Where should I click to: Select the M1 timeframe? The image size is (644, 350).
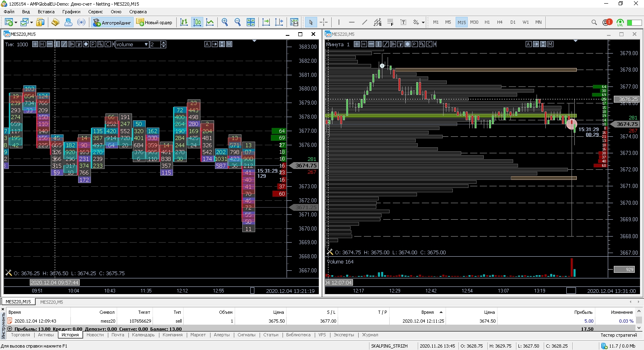[436, 23]
